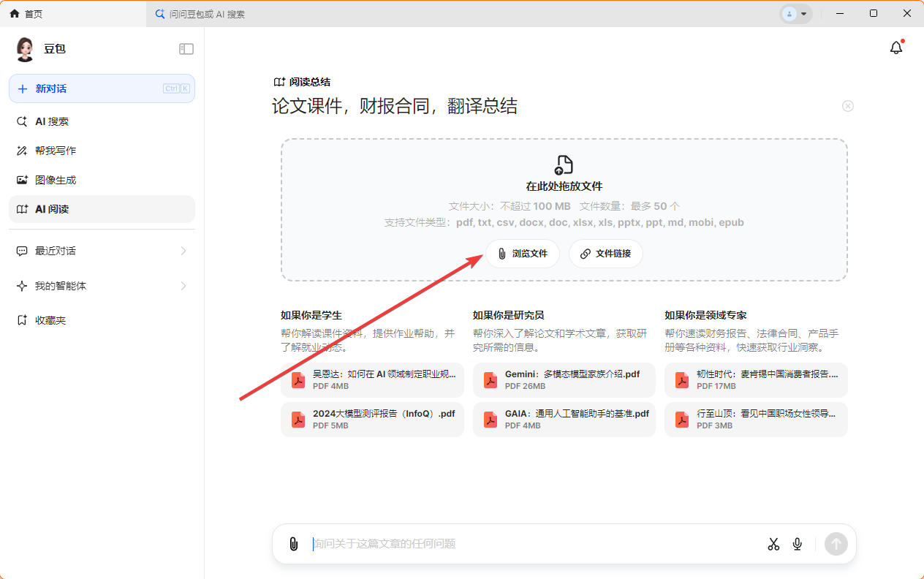Click the book icon beside the 阅读总结 heading

point(279,82)
